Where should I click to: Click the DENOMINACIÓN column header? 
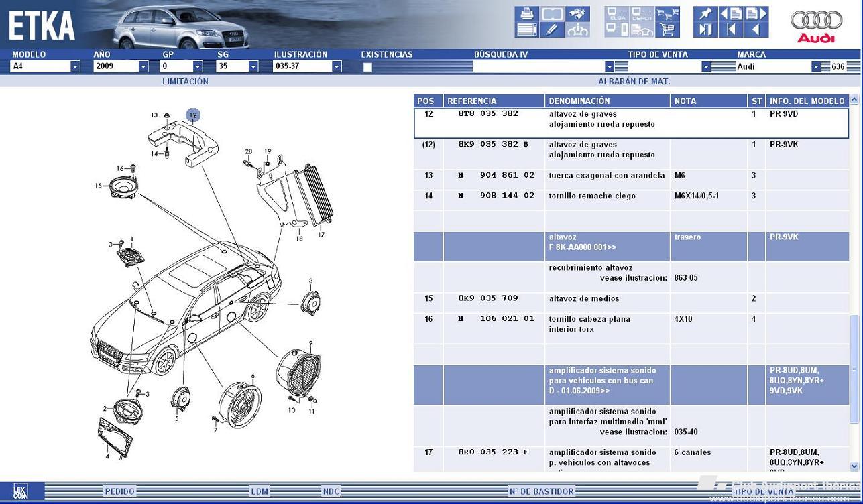pyautogui.click(x=608, y=101)
